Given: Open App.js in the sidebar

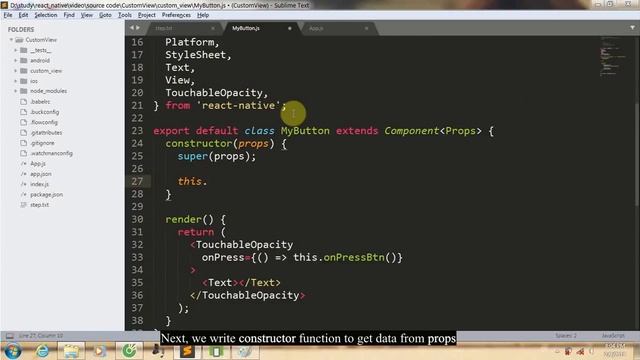Looking at the screenshot, I should pyautogui.click(x=38, y=163).
